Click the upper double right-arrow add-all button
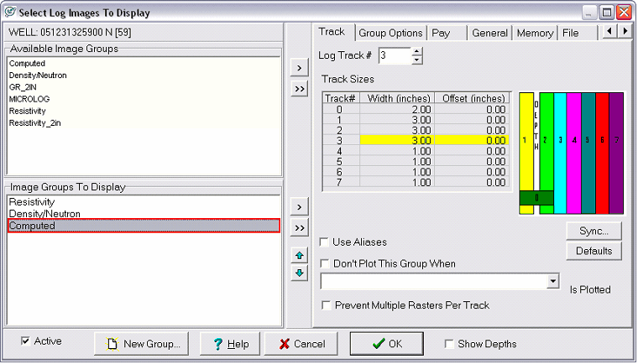Screen dimensions: 638x364 coord(300,89)
